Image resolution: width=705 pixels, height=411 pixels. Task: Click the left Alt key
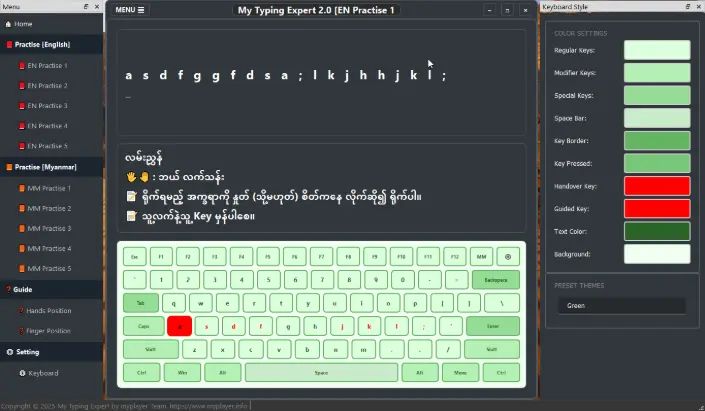223,373
